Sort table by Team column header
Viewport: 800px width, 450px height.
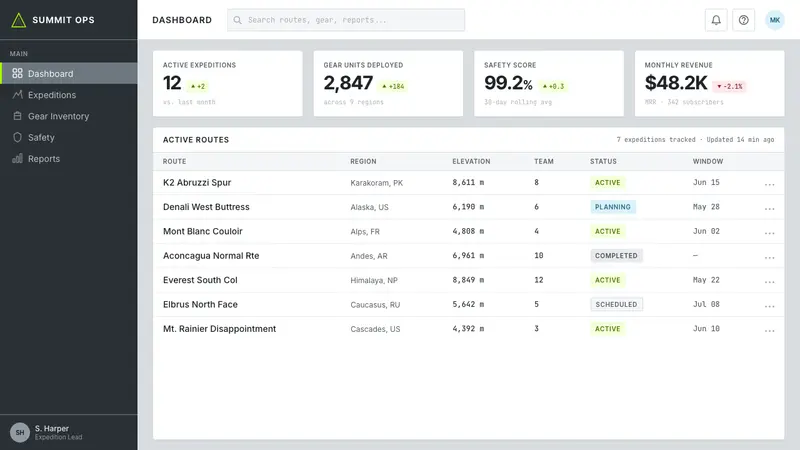tap(544, 161)
